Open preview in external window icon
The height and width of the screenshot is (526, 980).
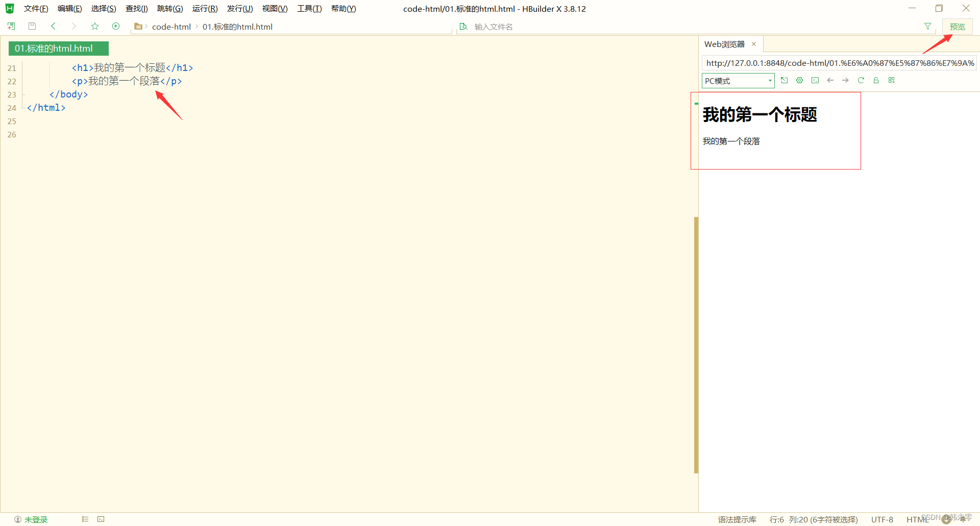click(x=785, y=80)
